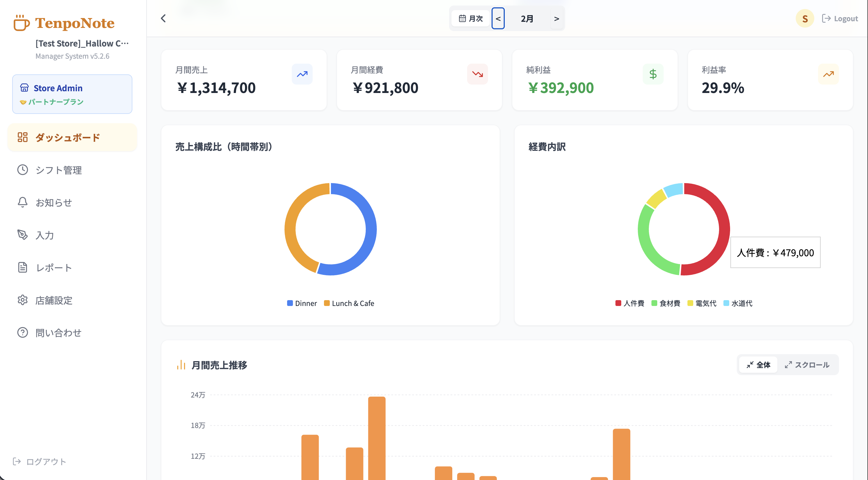Image resolution: width=868 pixels, height=480 pixels.
Task: Click the document icon beside レポート
Action: tap(23, 268)
